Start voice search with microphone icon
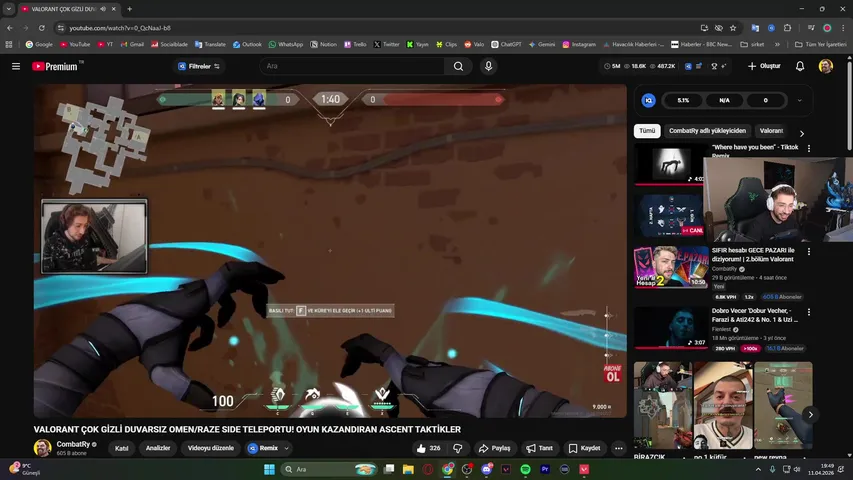The height and width of the screenshot is (480, 853). [488, 66]
